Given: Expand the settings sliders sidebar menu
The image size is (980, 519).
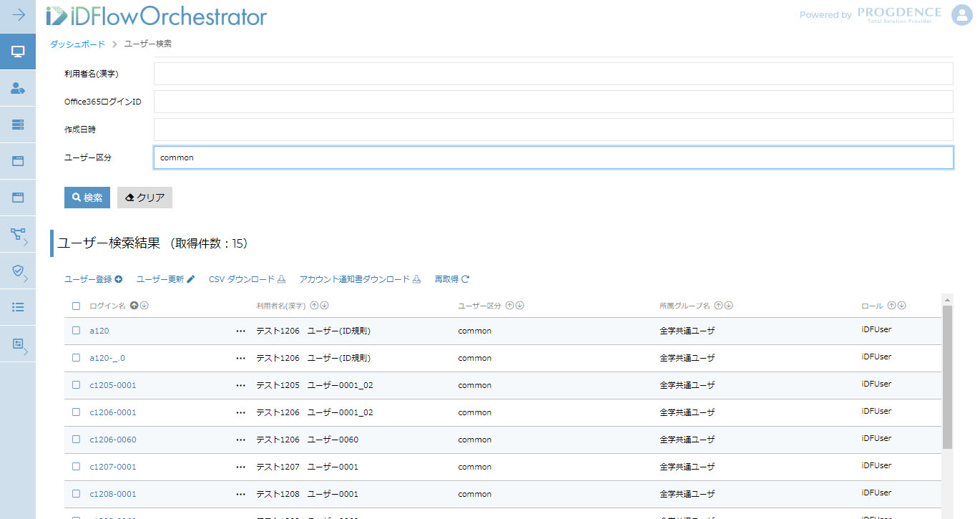Looking at the screenshot, I should (x=18, y=344).
